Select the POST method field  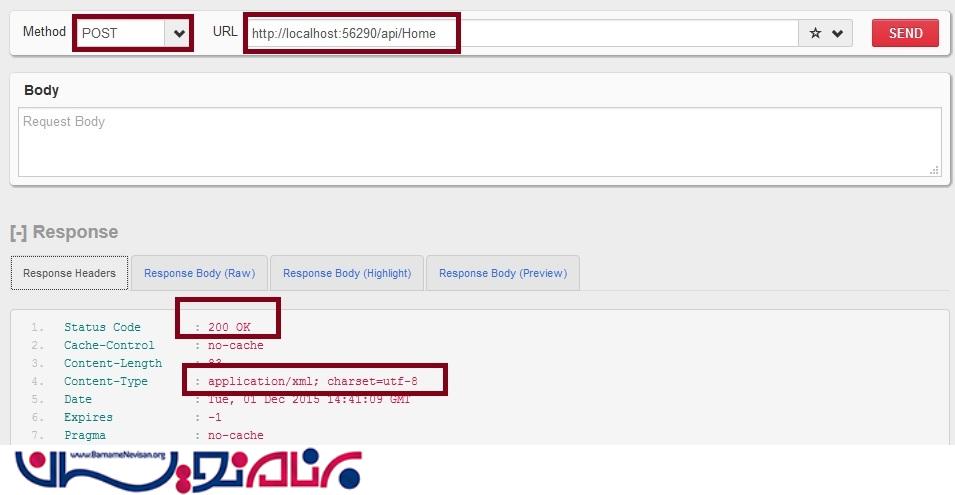pos(121,33)
